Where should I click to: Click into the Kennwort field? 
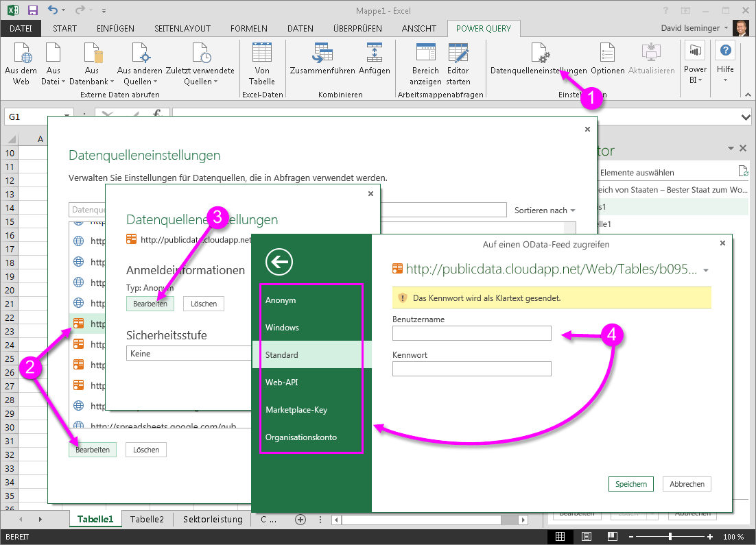point(471,369)
